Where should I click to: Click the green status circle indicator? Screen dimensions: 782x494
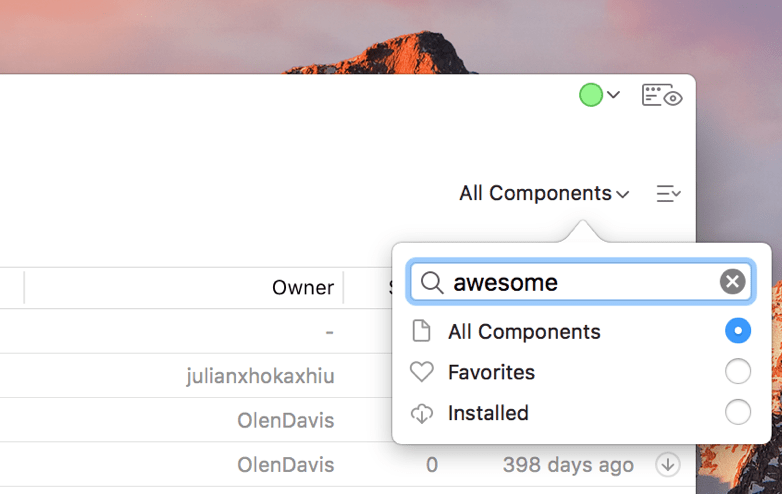[x=590, y=95]
